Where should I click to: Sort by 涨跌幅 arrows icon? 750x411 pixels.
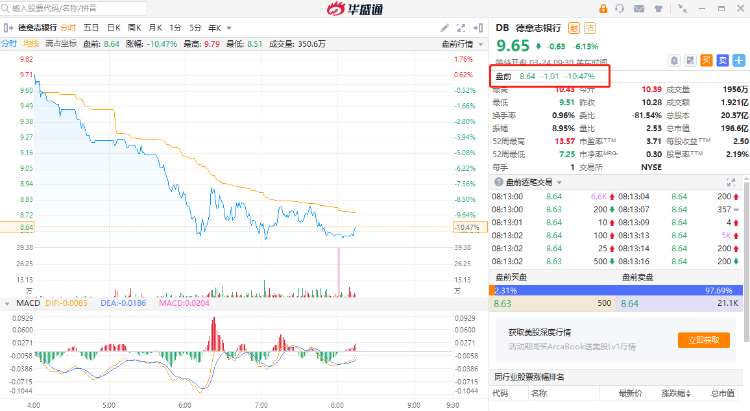688,393
